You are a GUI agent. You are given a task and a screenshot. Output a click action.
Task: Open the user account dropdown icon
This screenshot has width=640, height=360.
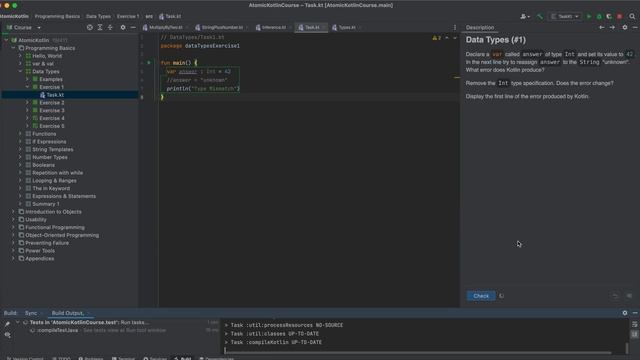point(525,16)
